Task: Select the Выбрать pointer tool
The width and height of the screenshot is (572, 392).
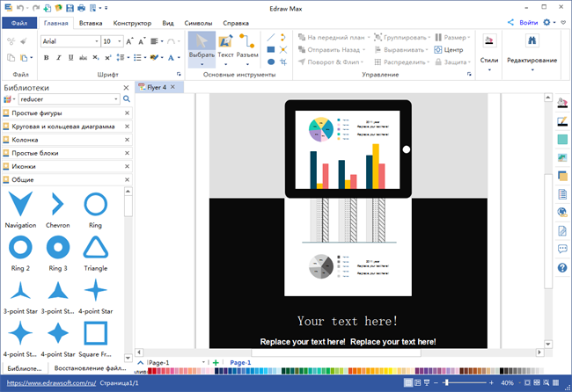Action: pos(202,49)
